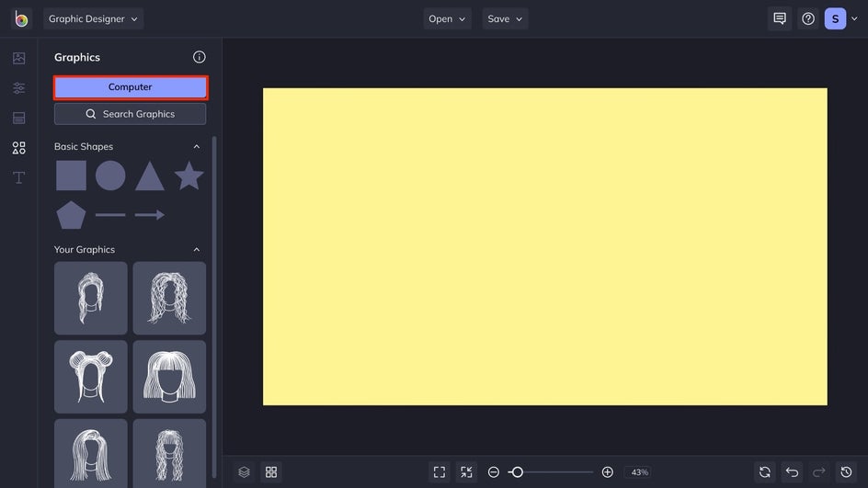
Task: Add a line shape
Action: click(x=110, y=215)
